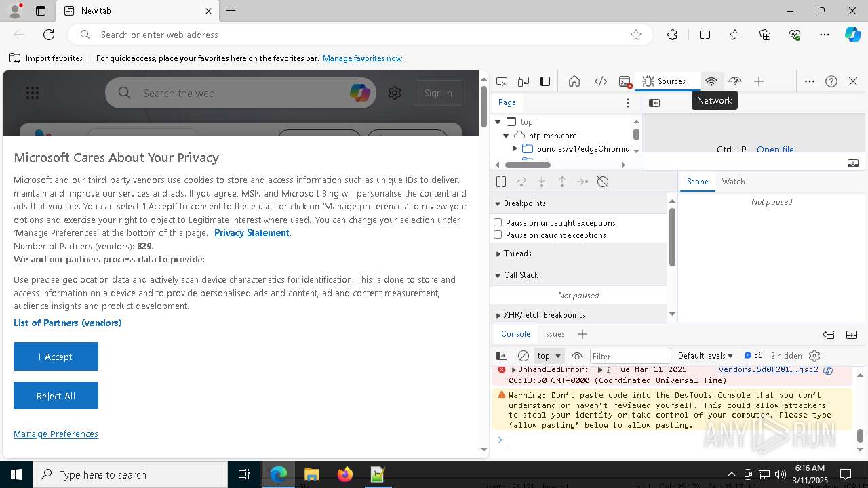Click the debugger Step icon
Image resolution: width=868 pixels, height=488 pixels.
point(583,182)
